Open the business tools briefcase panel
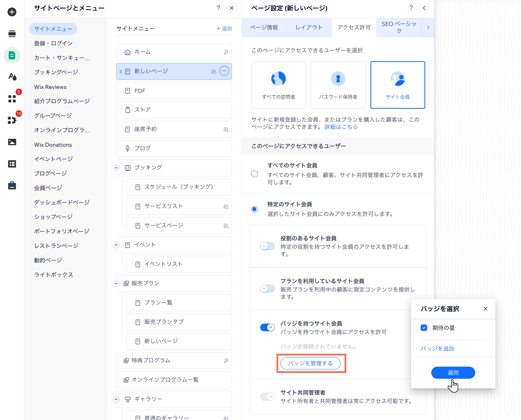Screen dimensions: 521x420 tap(12, 186)
